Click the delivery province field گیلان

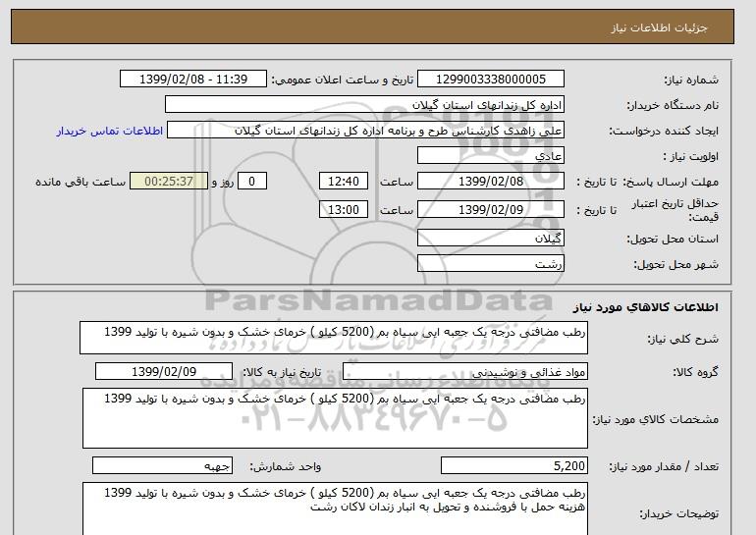pyautogui.click(x=490, y=238)
